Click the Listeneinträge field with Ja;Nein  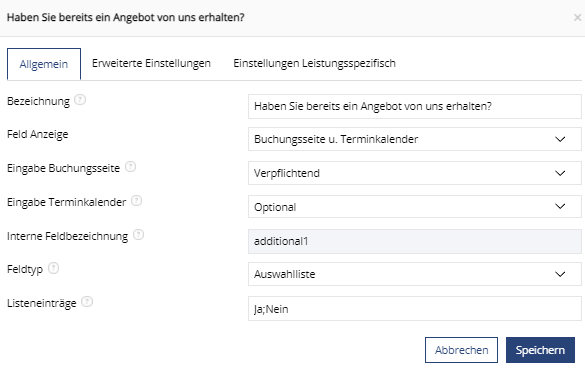point(414,309)
